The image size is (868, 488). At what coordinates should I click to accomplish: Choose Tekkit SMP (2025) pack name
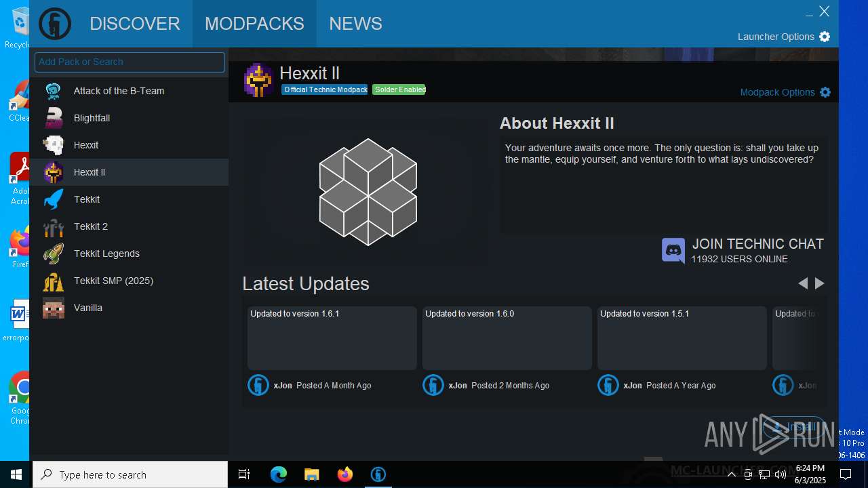click(113, 281)
